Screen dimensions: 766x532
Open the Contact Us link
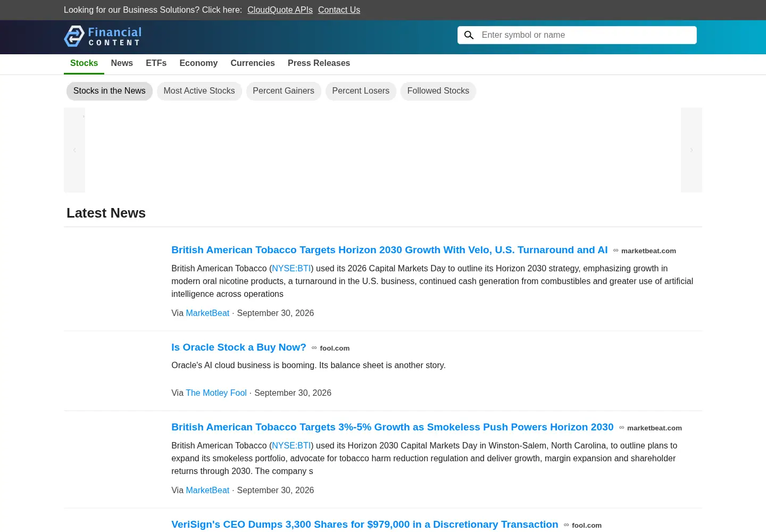[x=339, y=10]
